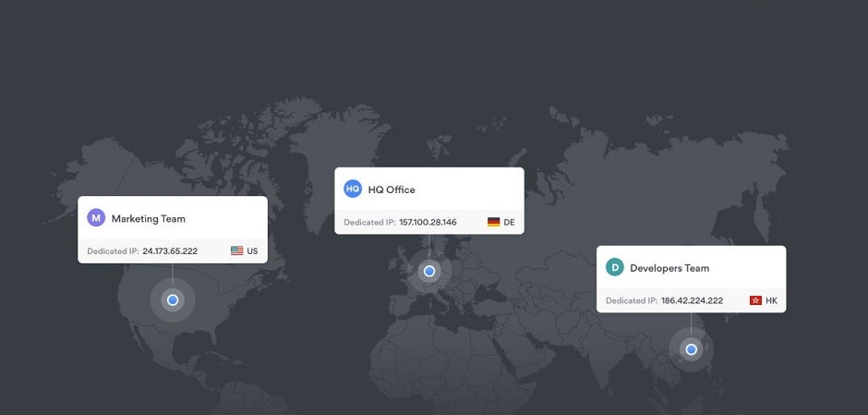The width and height of the screenshot is (868, 415).
Task: Click the teal D avatar icon
Action: 615,268
